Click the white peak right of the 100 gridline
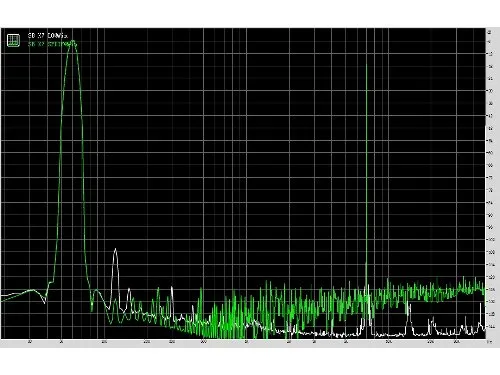500x375 pixels. [x=115, y=249]
